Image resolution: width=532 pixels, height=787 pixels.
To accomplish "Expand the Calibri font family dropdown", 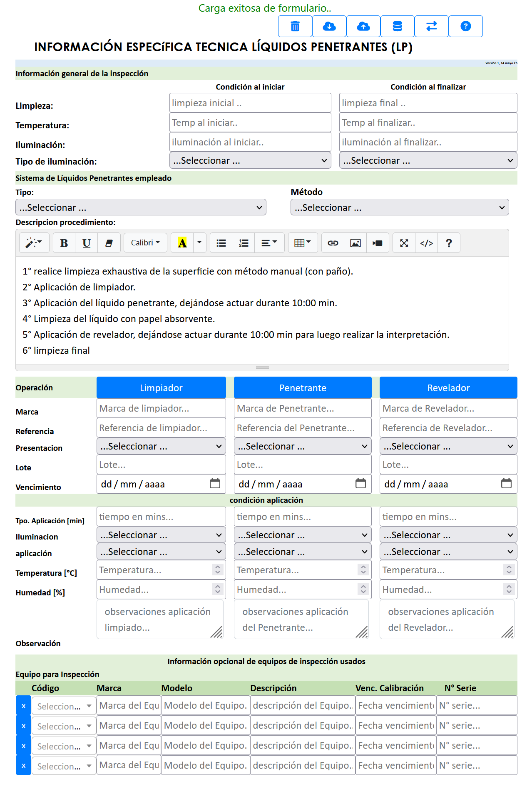I will (x=145, y=243).
